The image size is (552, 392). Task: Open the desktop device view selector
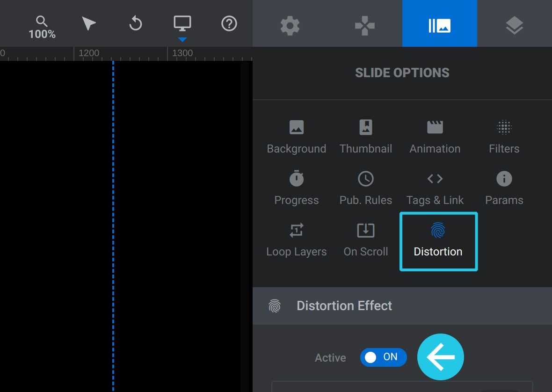point(182,23)
